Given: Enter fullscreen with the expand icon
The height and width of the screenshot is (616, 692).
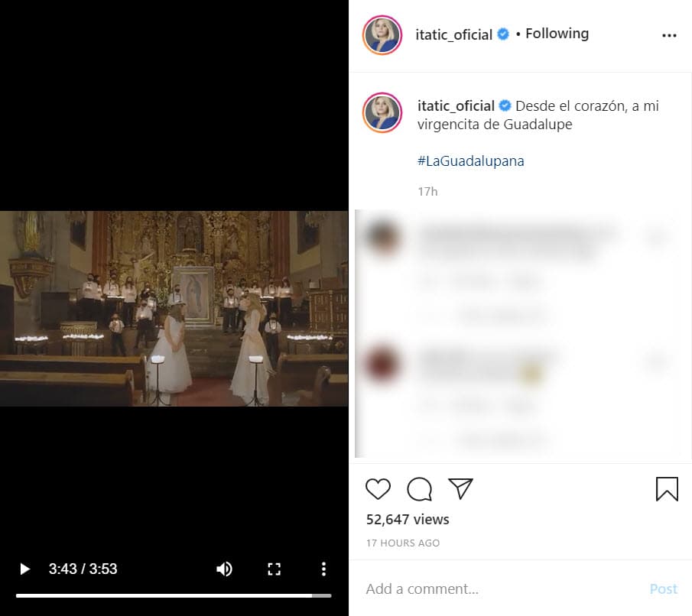Looking at the screenshot, I should pyautogui.click(x=274, y=569).
